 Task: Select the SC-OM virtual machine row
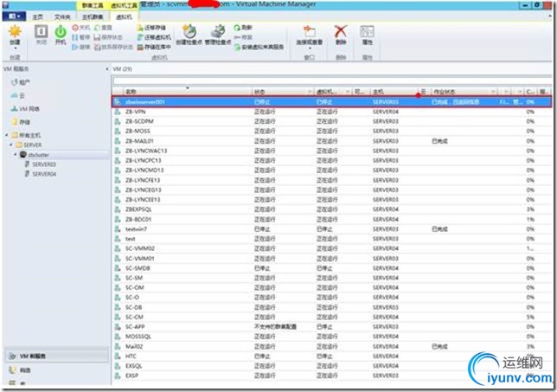(x=331, y=287)
